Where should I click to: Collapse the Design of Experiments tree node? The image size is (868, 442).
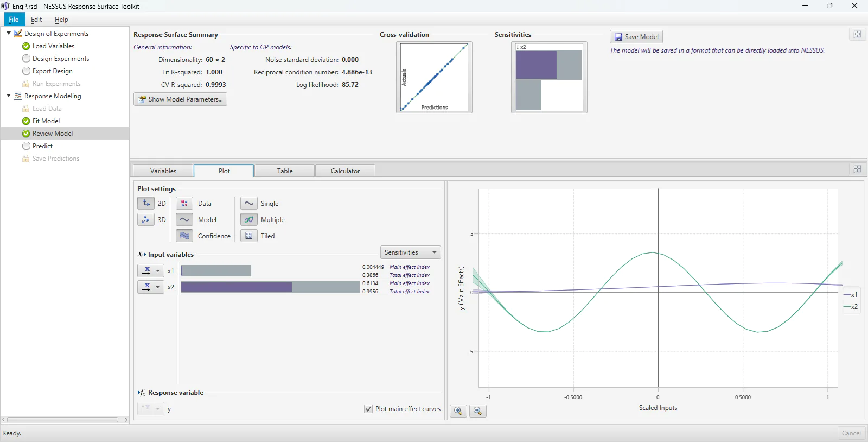coord(9,33)
